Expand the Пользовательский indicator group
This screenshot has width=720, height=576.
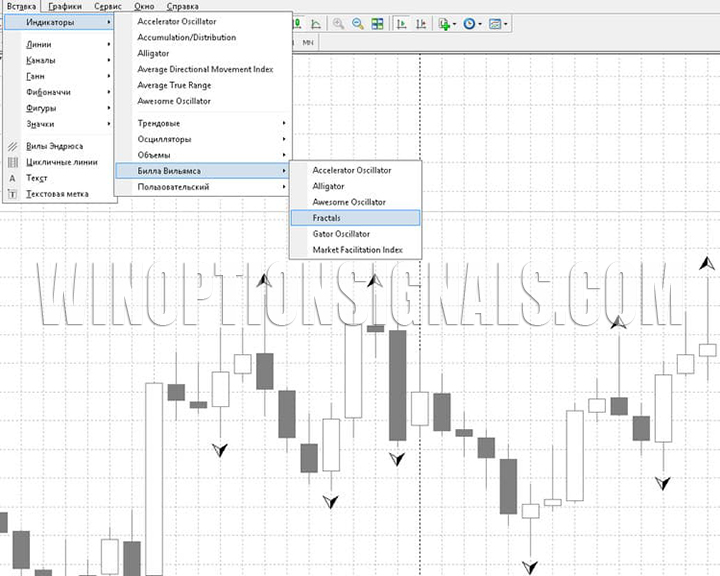pos(202,187)
